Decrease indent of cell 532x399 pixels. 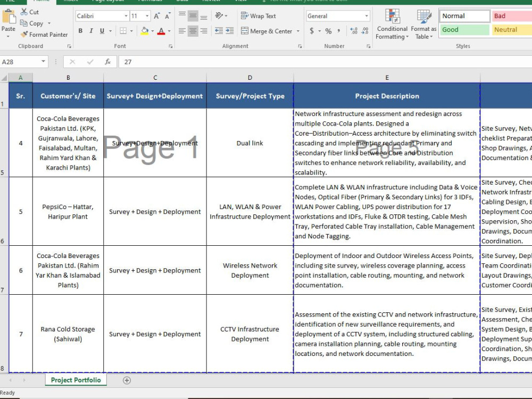[x=219, y=31]
